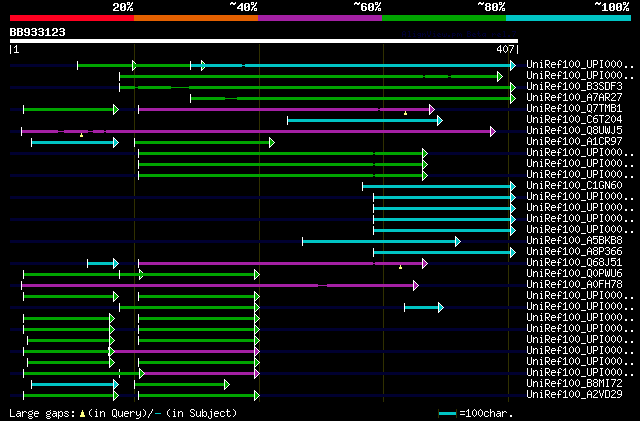640x421 pixels.
Task: Open the UniRef100_Q8UWJ5 hit label
Action: tap(574, 131)
